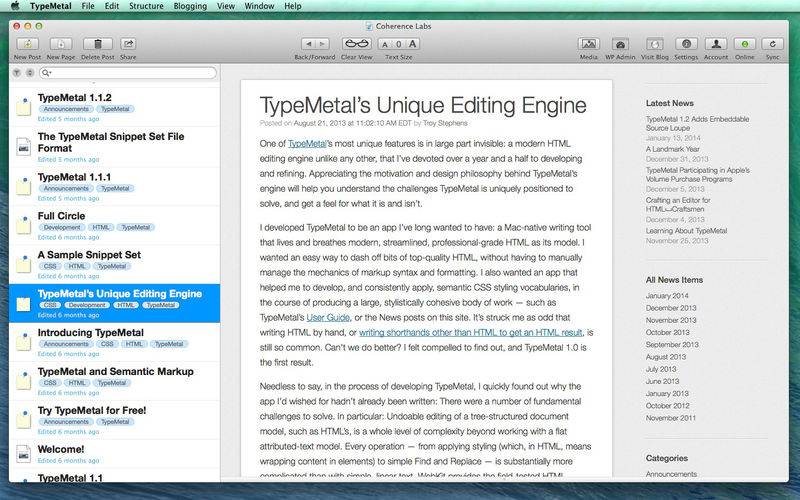Click the Full Circle post note icon
Viewport: 800px width, 500px height.
[23, 224]
